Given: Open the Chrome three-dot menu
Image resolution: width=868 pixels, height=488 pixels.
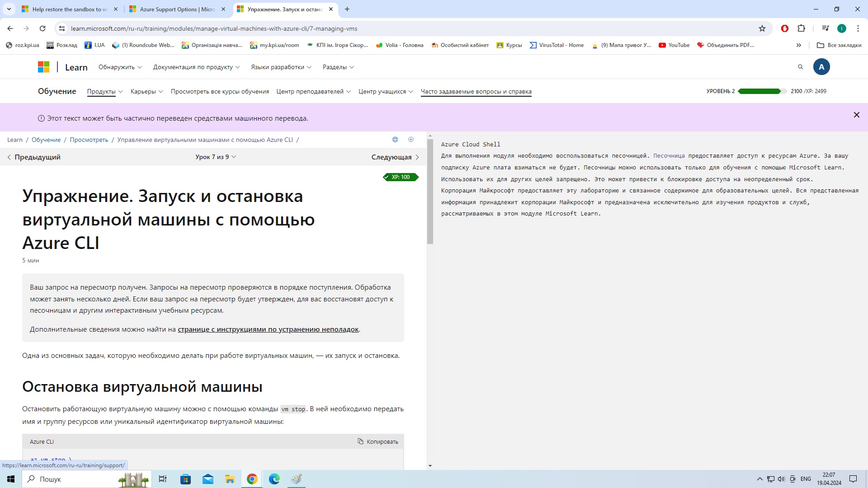Looking at the screenshot, I should (858, 28).
